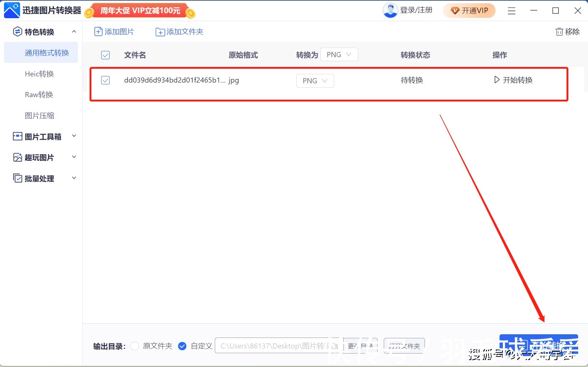Click the 趣玩图片 sidebar icon
This screenshot has height=367, width=588.
[x=17, y=157]
